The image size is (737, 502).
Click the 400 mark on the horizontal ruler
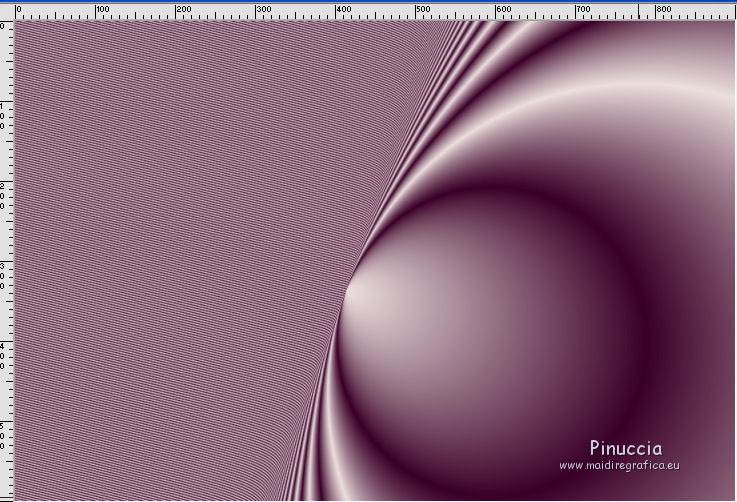pyautogui.click(x=343, y=9)
